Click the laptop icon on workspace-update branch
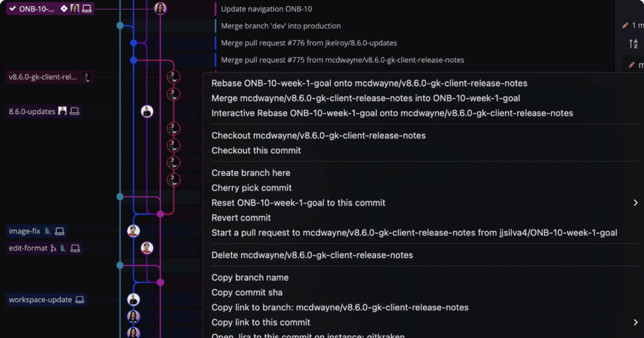644x338 pixels. tap(80, 299)
